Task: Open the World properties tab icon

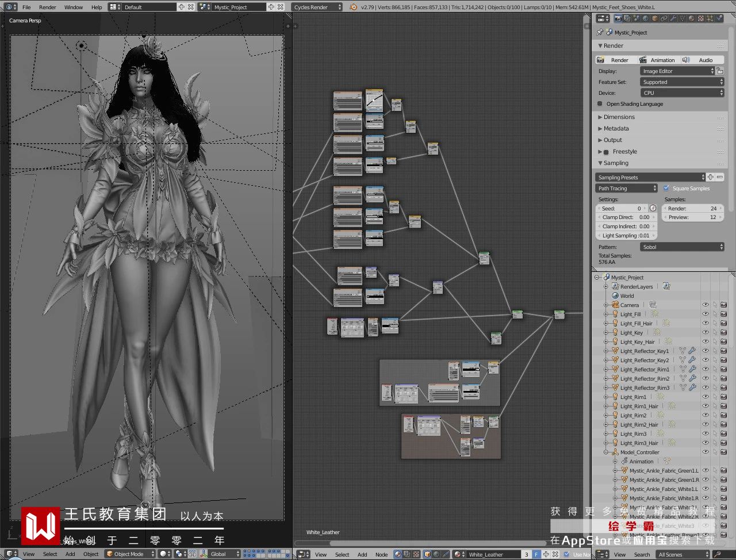Action: [x=645, y=18]
